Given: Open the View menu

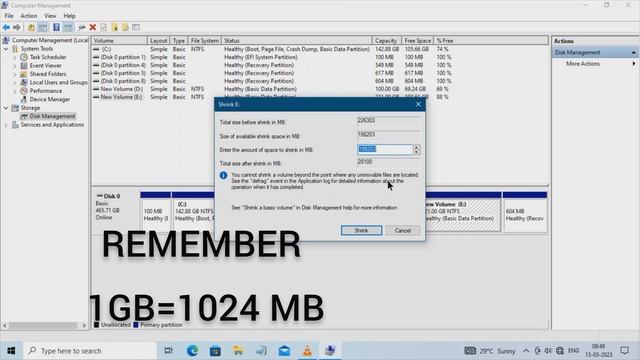Looking at the screenshot, I should pos(50,16).
